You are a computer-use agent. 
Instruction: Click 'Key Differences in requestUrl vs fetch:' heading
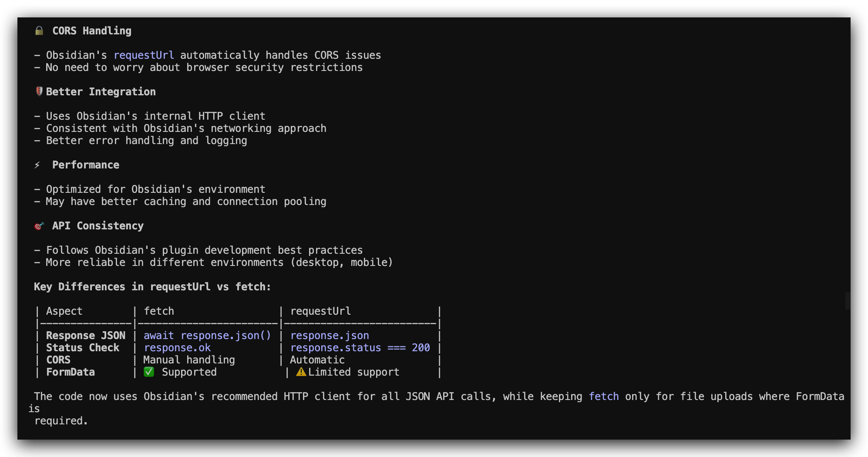[x=152, y=287]
